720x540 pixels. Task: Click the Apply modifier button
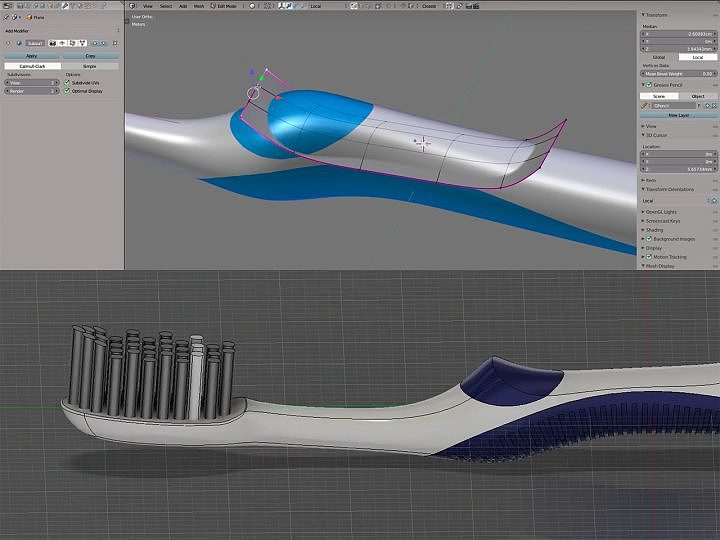pyautogui.click(x=31, y=56)
